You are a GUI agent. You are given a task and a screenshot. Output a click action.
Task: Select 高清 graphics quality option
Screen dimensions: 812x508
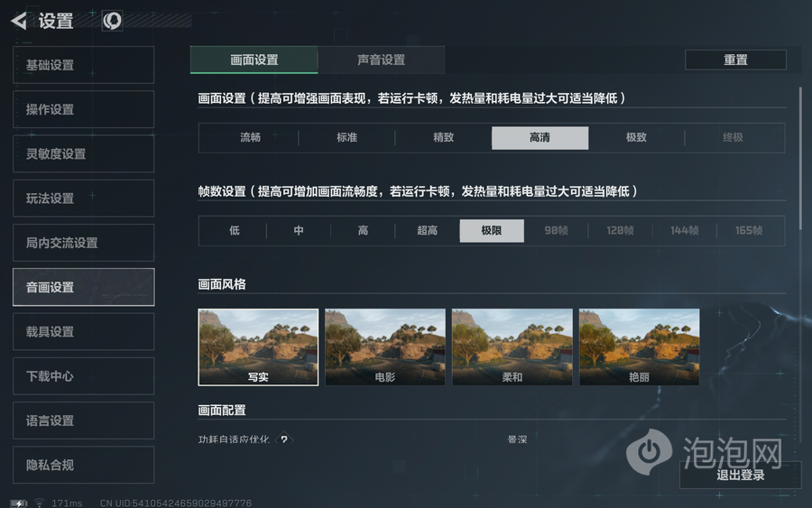point(540,138)
